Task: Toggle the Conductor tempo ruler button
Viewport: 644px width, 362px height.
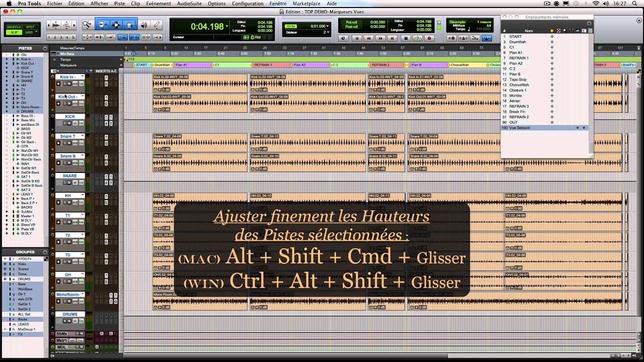Action: pos(487,38)
